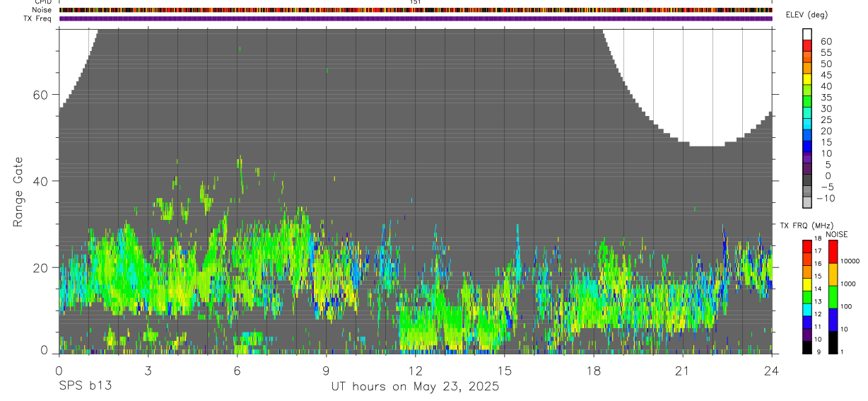The width and height of the screenshot is (868, 401).
Task: Select the 10000 label on NOISE colorbar
Action: click(853, 261)
